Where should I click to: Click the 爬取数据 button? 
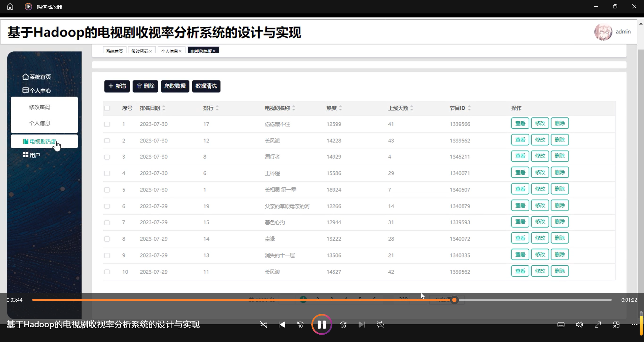click(x=175, y=86)
